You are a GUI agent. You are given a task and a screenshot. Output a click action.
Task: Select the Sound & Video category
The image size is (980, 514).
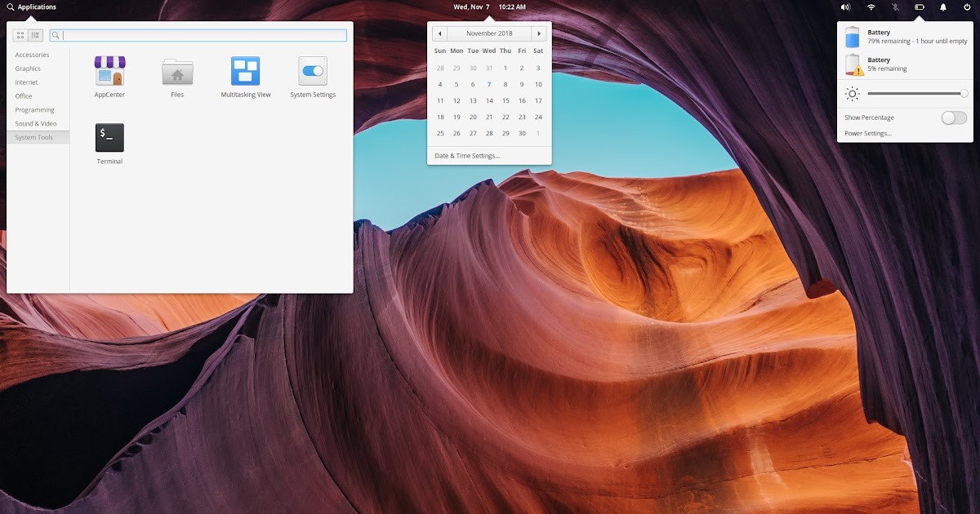coord(36,124)
